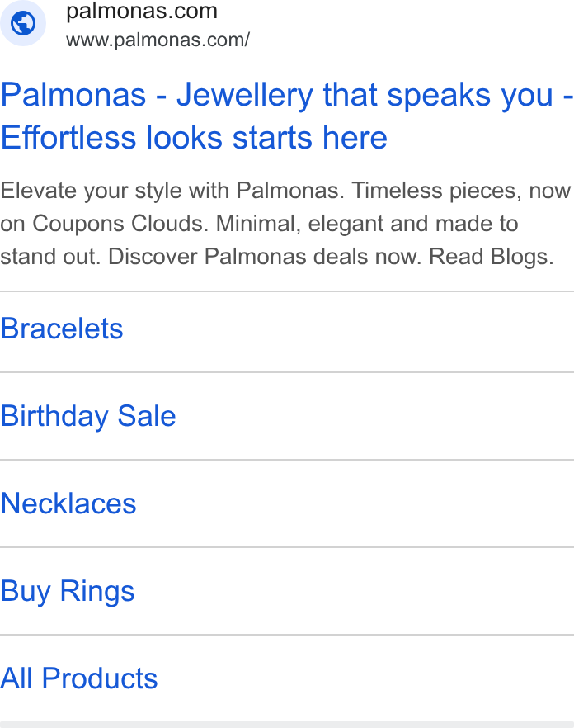Open the 'Jewellery that speaks you' headline
This screenshot has width=574, height=728.
click(365, 95)
